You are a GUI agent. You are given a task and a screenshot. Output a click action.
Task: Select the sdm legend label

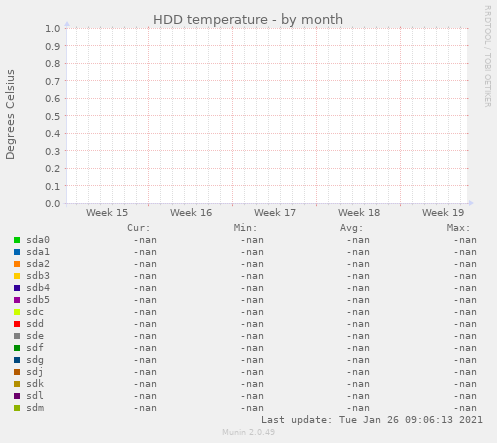(x=35, y=408)
